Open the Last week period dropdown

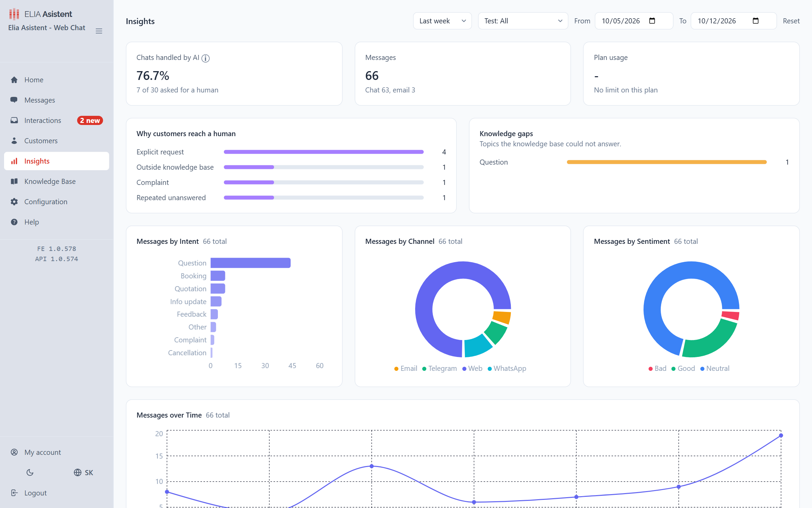point(442,21)
